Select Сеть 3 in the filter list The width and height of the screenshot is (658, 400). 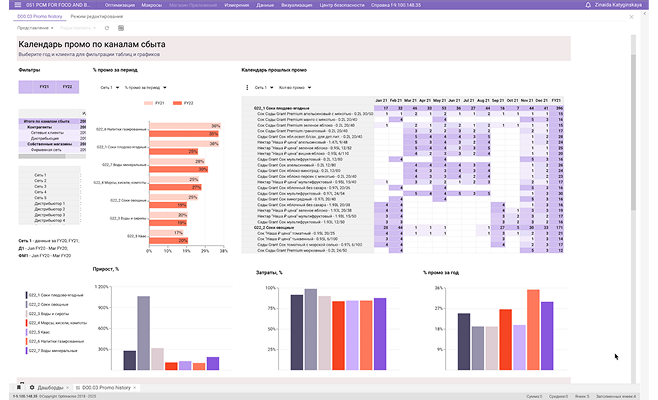click(40, 184)
